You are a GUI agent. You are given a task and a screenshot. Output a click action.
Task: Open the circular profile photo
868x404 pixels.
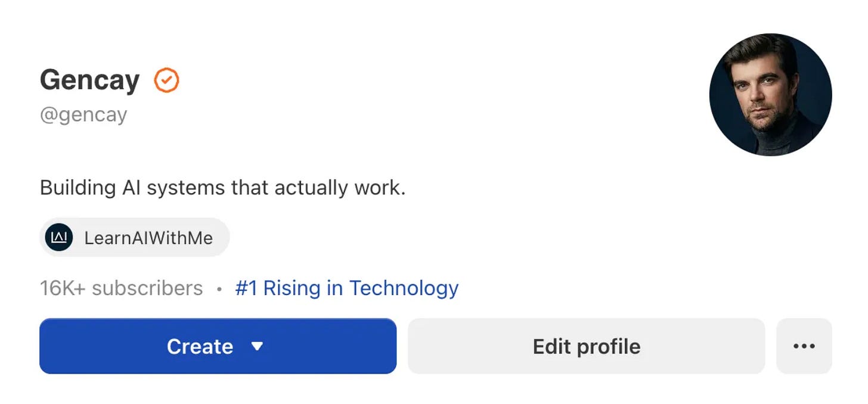pyautogui.click(x=770, y=95)
